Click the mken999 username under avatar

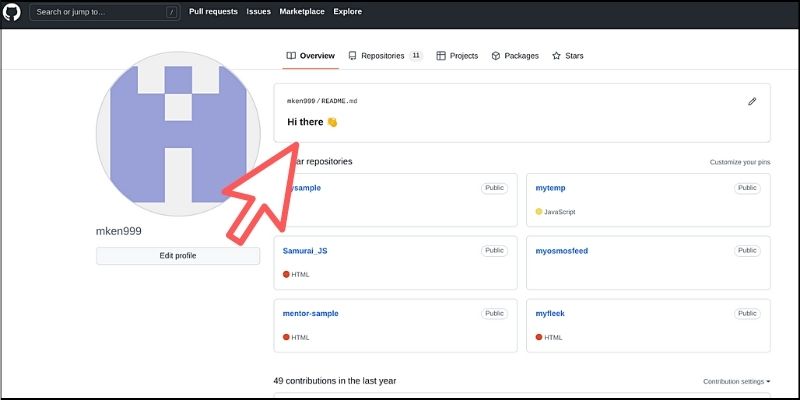coord(119,231)
